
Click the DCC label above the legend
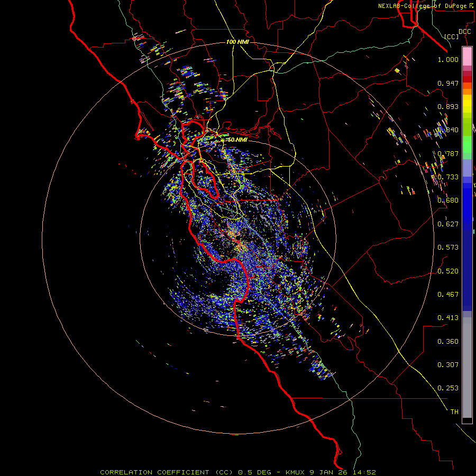(465, 32)
